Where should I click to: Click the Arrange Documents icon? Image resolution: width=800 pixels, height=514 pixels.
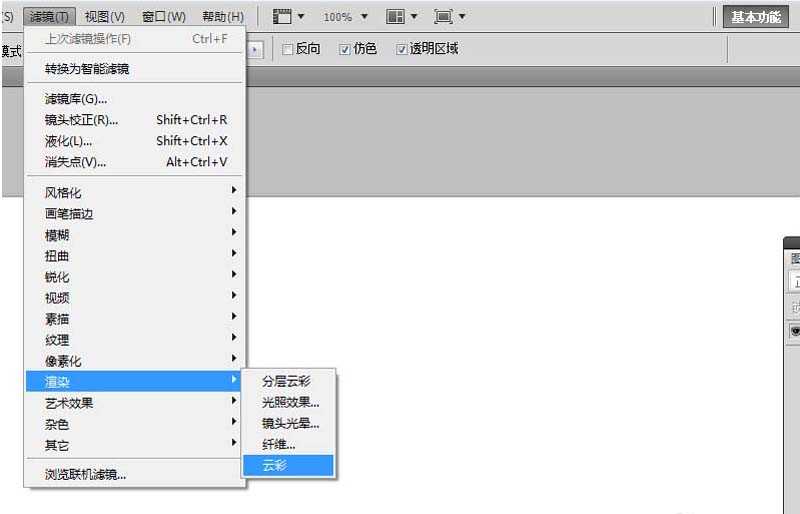point(401,17)
